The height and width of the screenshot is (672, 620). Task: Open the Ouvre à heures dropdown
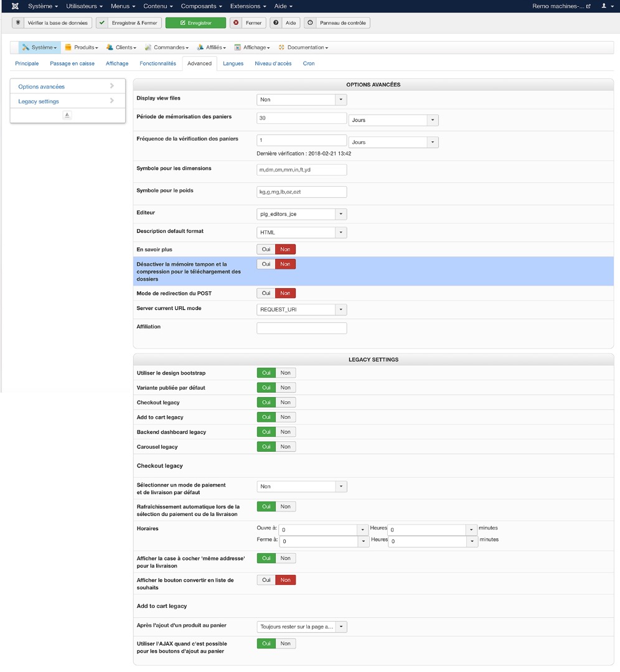[324, 530]
